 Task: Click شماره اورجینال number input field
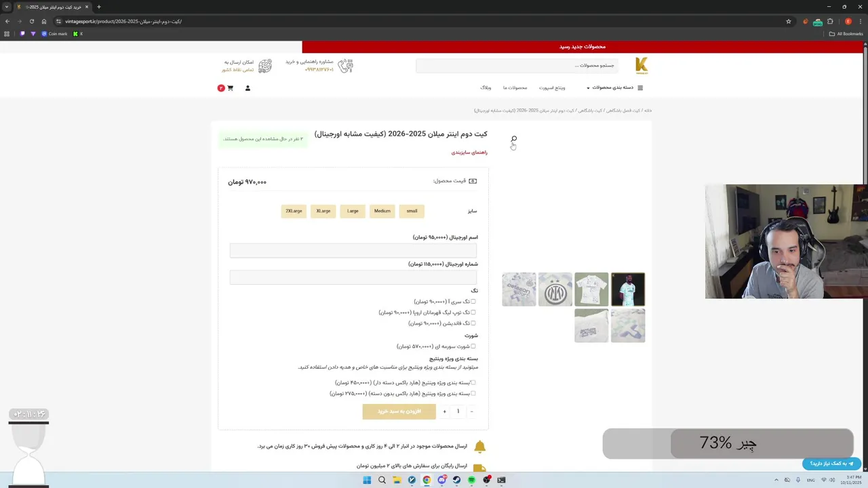point(353,277)
